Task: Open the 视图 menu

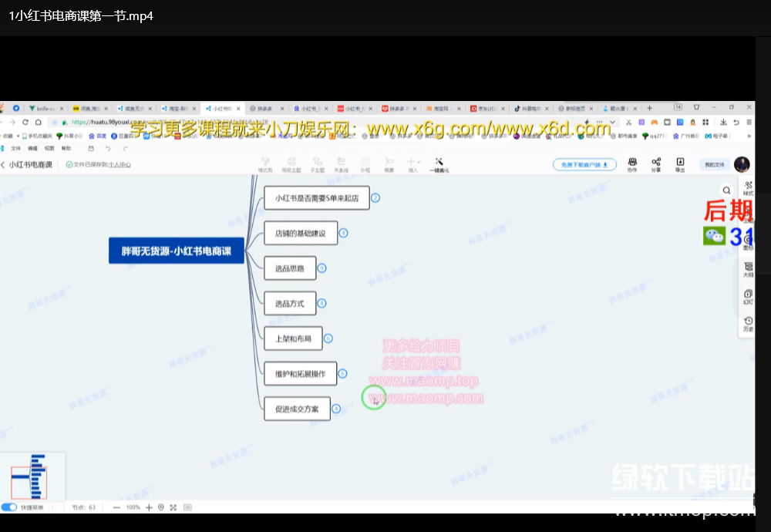Action: coord(49,148)
